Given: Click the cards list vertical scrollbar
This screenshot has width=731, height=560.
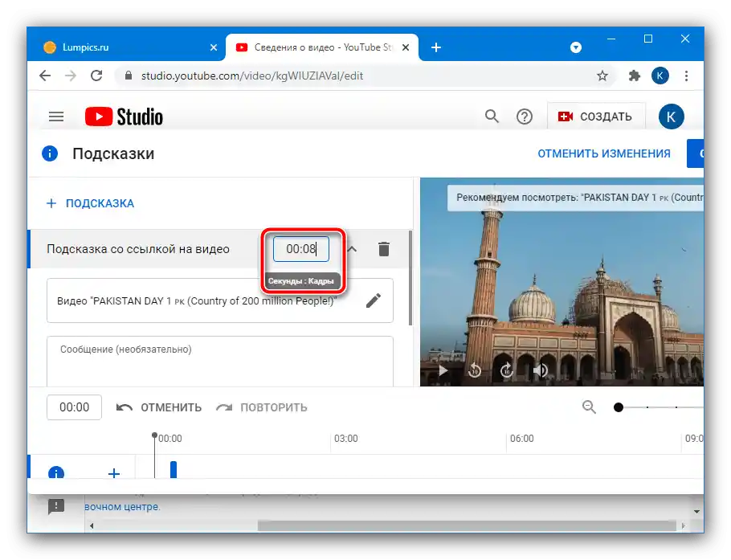Looking at the screenshot, I should (410, 278).
